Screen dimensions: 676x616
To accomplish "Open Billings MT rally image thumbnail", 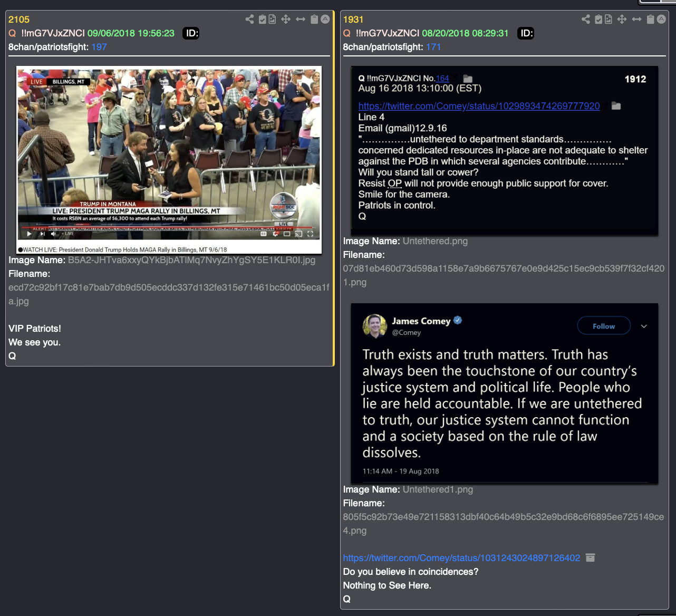I will click(x=169, y=160).
